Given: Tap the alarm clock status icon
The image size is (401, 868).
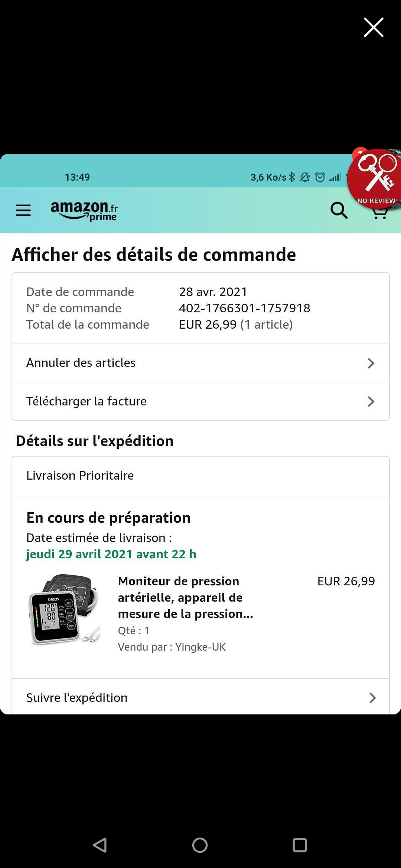Looking at the screenshot, I should coord(320,177).
